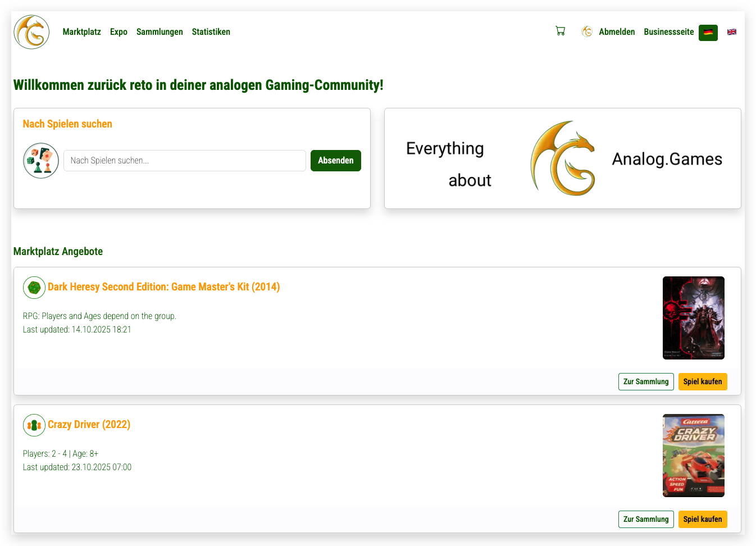Screen dimensions: 756x546
Task: Open the Businessseite link
Action: coord(668,32)
